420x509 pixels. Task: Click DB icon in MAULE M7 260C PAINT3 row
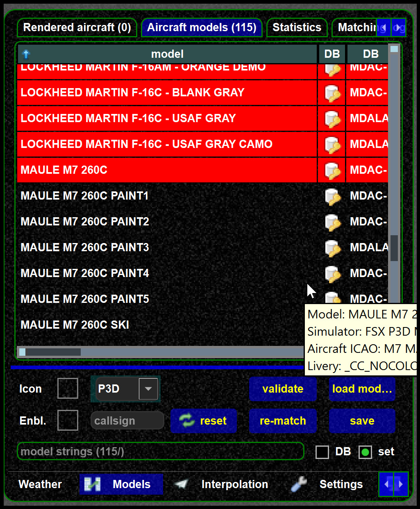click(x=332, y=248)
